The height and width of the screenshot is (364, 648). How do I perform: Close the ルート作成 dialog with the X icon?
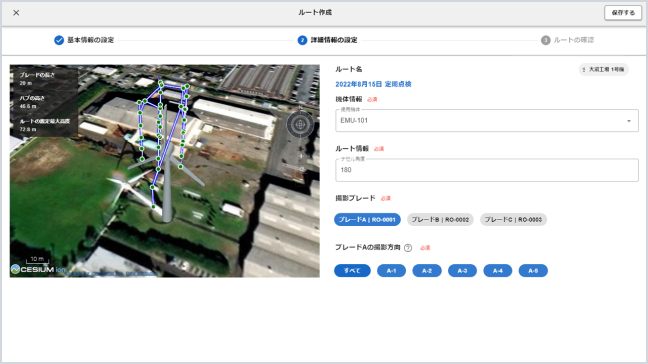click(x=16, y=13)
